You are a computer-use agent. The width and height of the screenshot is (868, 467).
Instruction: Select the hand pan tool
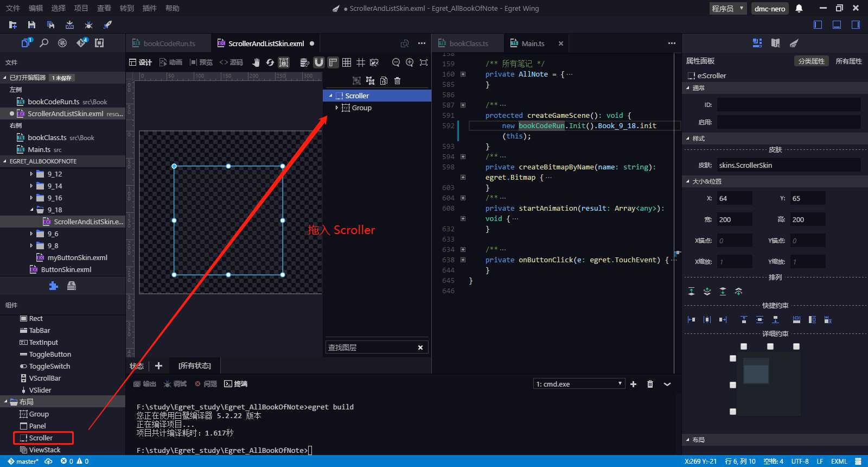point(256,62)
